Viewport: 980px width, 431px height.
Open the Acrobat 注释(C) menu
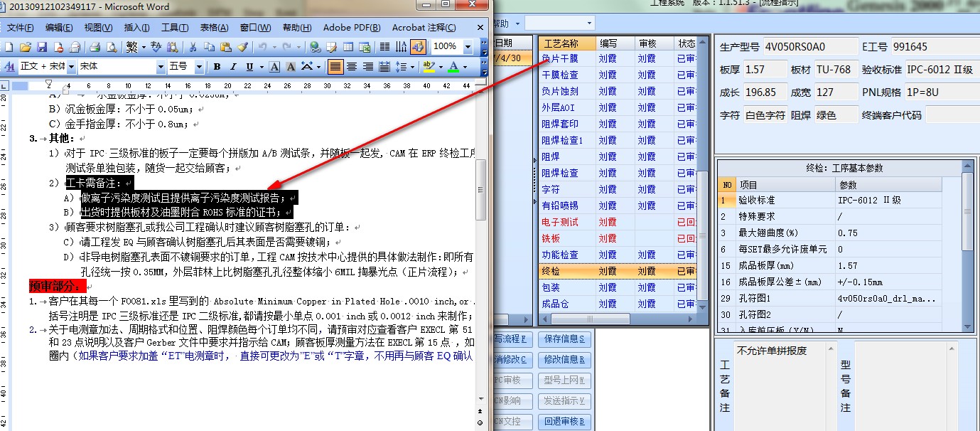click(x=424, y=28)
